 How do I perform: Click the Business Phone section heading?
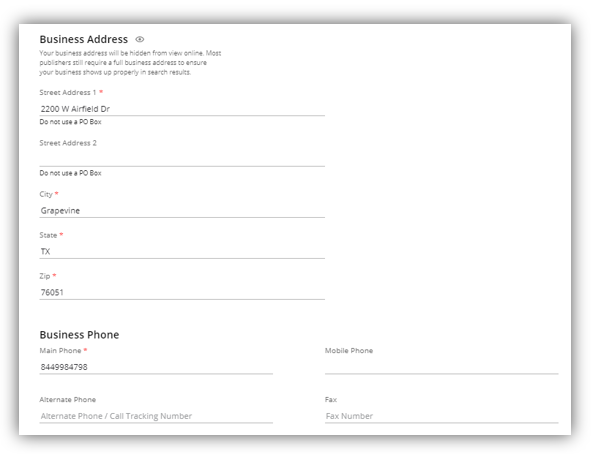pyautogui.click(x=79, y=335)
